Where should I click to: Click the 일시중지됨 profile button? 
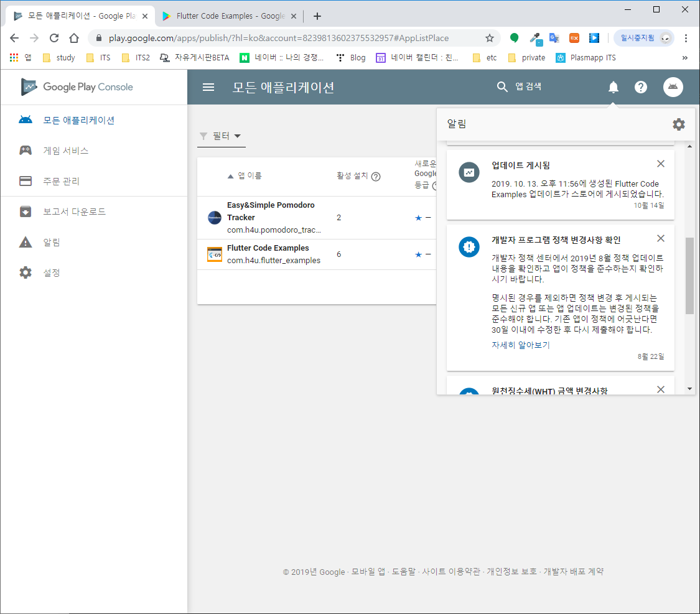click(644, 38)
